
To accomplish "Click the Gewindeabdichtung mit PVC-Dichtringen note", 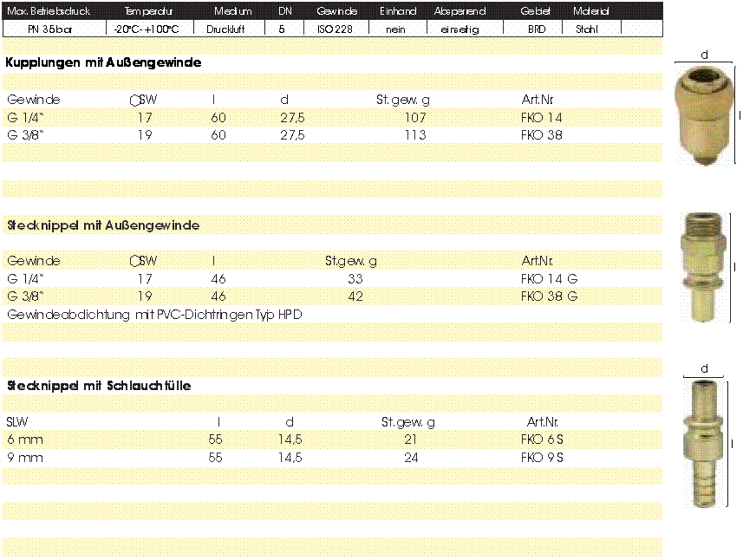I will coord(154,315).
